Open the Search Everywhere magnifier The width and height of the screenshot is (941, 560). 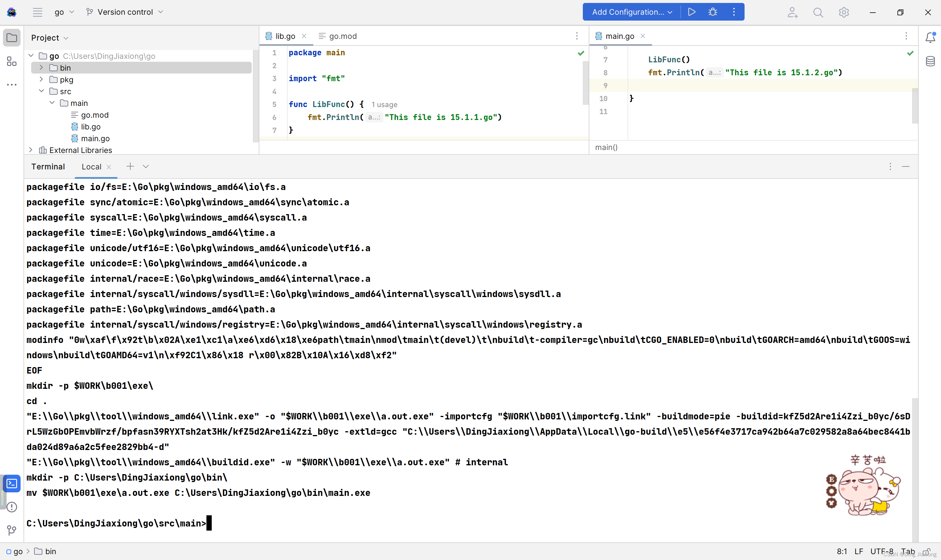click(x=817, y=12)
